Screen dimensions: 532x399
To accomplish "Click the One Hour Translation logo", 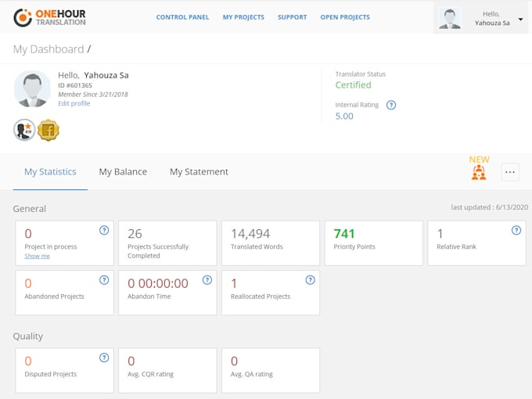I will pyautogui.click(x=49, y=17).
